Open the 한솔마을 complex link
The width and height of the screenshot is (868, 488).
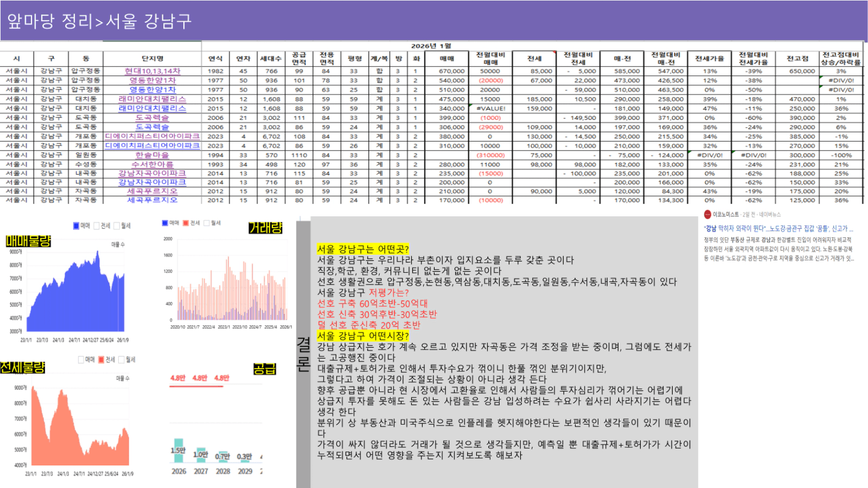(x=152, y=155)
